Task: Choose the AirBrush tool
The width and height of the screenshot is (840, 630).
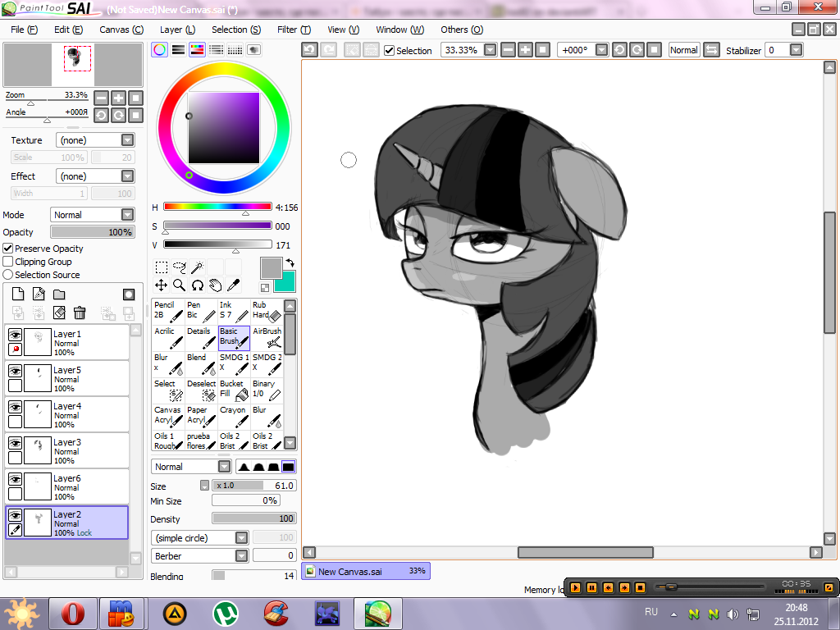Action: pyautogui.click(x=267, y=338)
